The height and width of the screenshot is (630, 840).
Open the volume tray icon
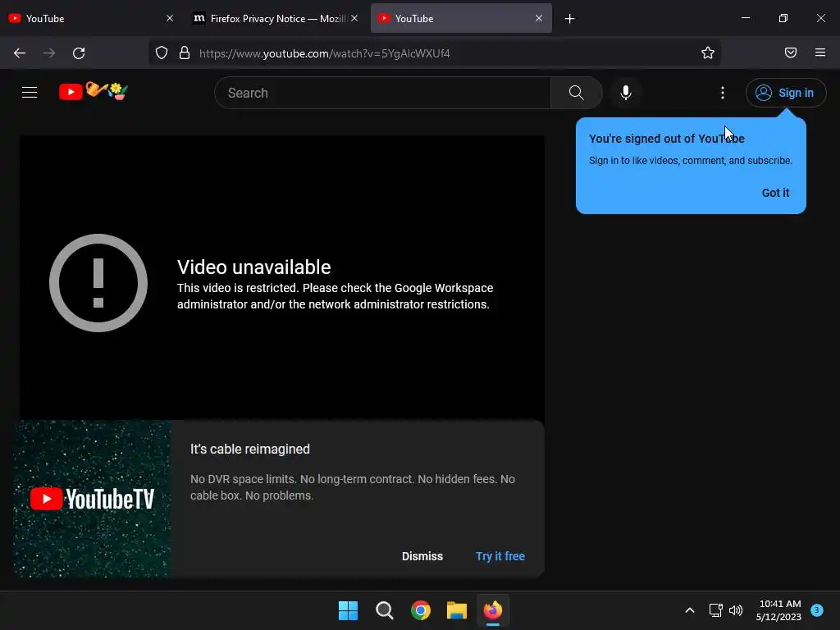click(736, 610)
